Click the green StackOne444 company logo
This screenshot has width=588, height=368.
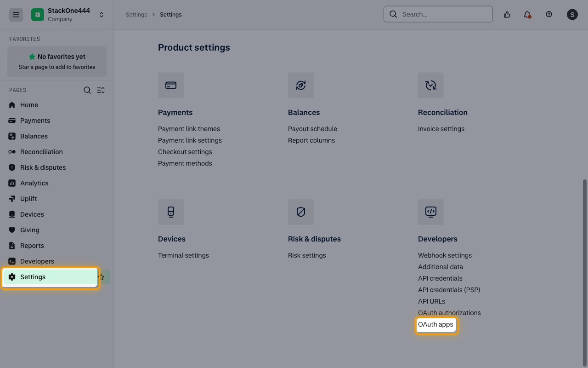tap(38, 15)
